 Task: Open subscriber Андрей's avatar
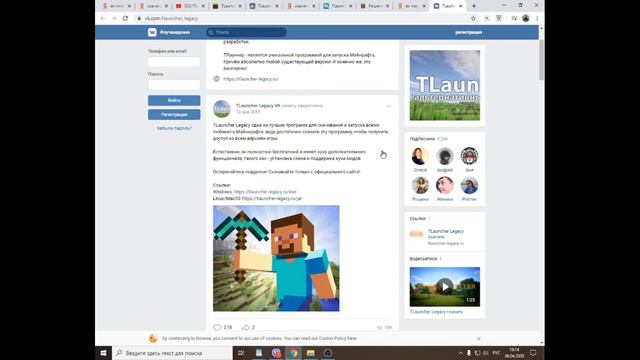click(444, 156)
